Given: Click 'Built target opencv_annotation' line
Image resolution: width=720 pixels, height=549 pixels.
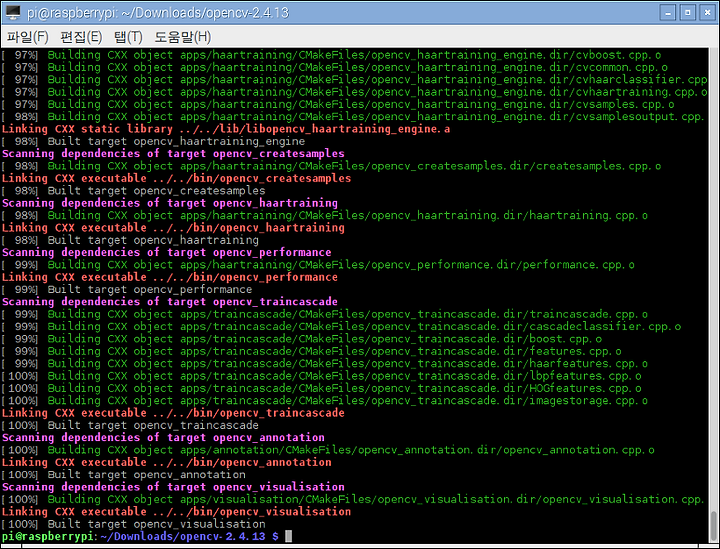Looking at the screenshot, I should click(x=124, y=475).
